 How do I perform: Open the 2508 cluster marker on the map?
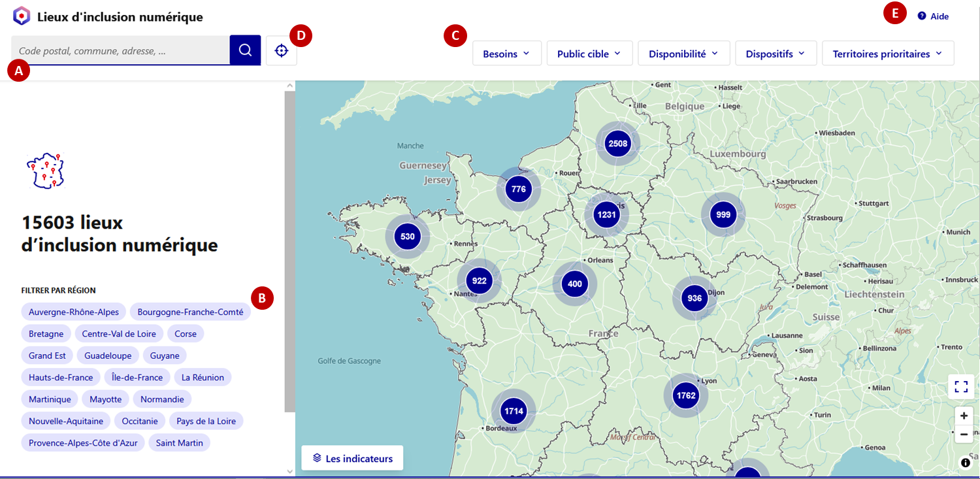[x=617, y=144]
